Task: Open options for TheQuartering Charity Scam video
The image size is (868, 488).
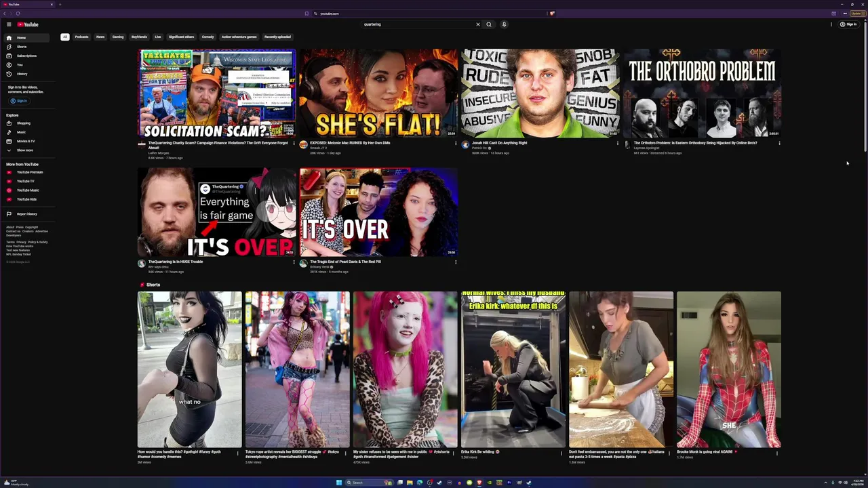Action: 294,144
